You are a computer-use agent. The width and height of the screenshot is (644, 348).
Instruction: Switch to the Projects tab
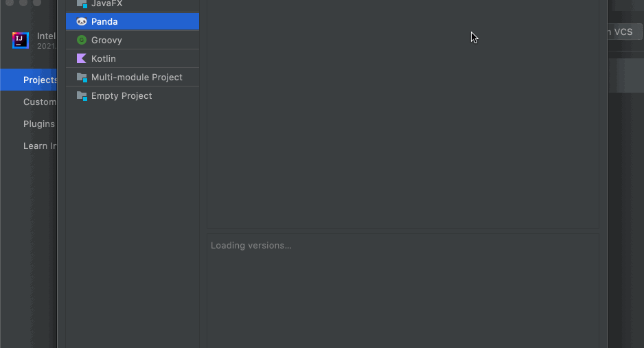tap(40, 80)
